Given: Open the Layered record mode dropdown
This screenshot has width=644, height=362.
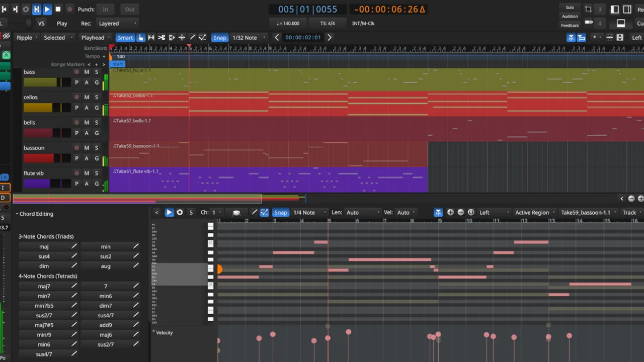Looking at the screenshot, I should (x=118, y=23).
